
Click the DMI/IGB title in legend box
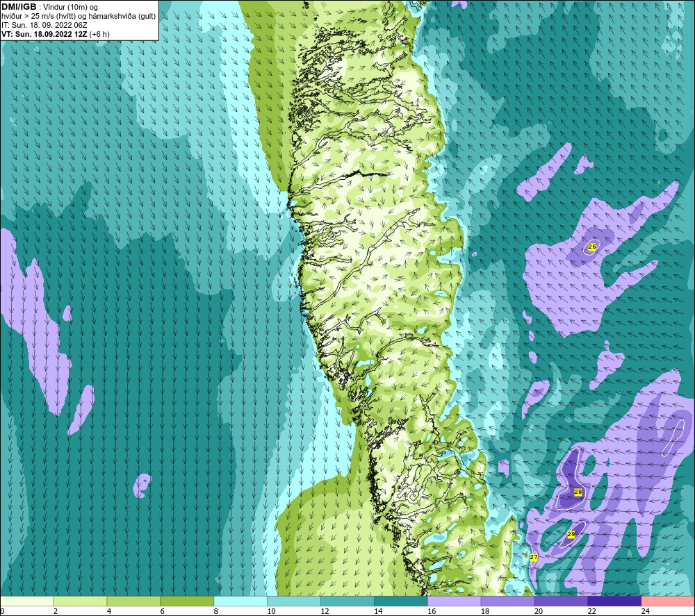tap(19, 7)
